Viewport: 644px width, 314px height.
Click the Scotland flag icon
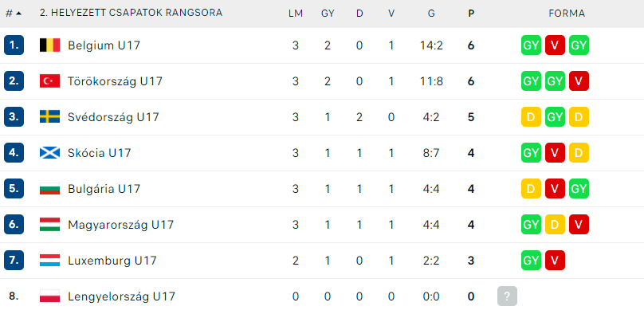click(49, 153)
